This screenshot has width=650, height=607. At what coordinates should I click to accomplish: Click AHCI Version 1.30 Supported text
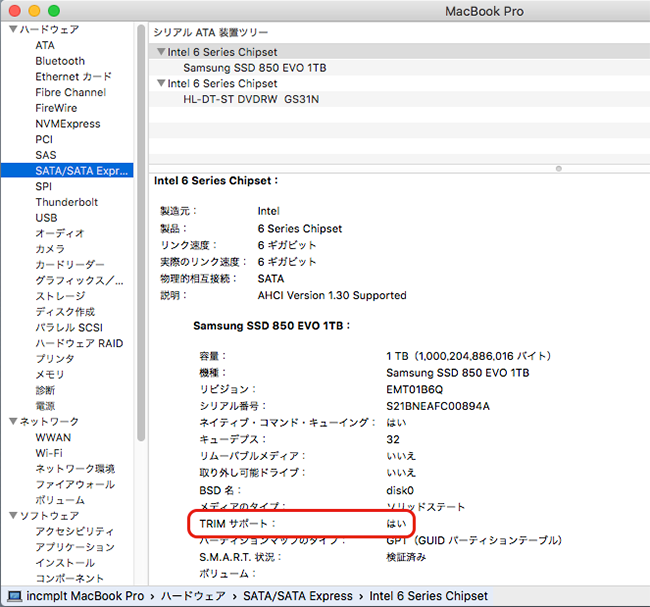(x=332, y=295)
